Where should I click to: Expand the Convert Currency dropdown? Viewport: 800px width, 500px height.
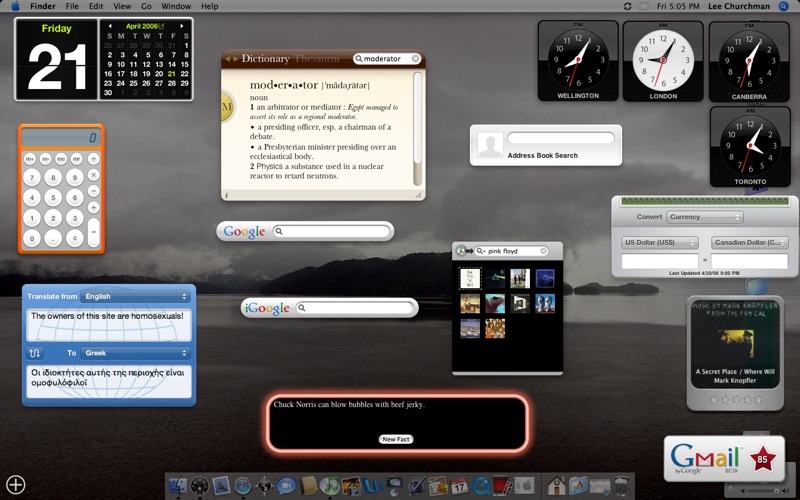coord(704,217)
